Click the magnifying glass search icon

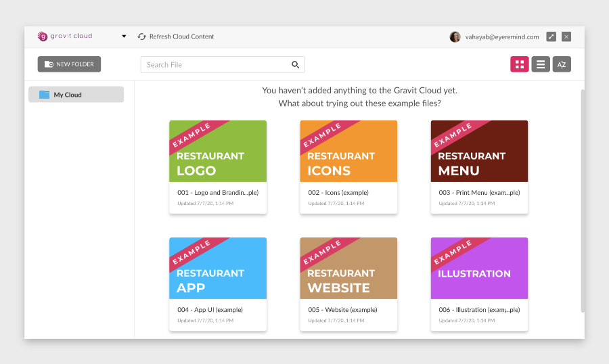(x=296, y=65)
